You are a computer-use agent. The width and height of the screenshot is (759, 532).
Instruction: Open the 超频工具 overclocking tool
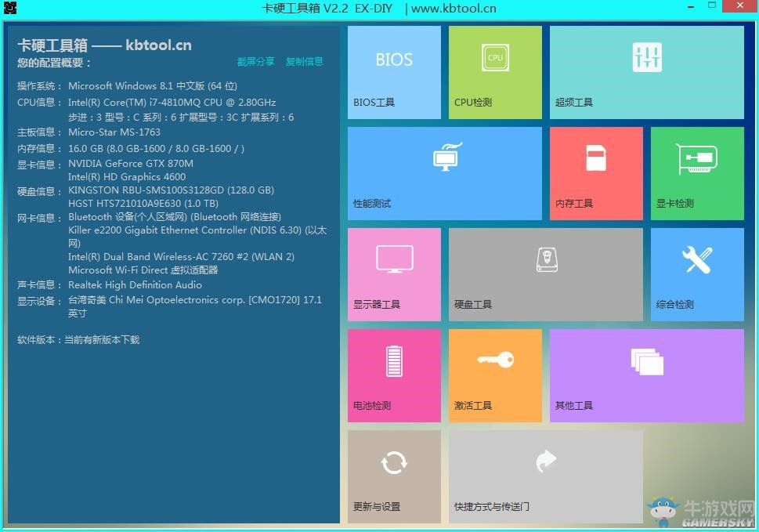pos(645,71)
